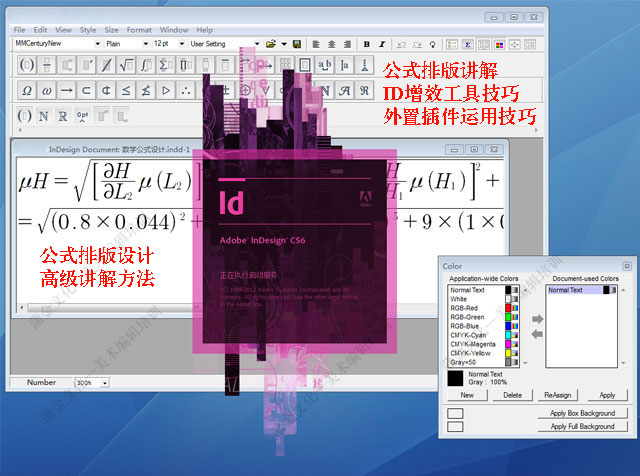This screenshot has height=476, width=640.
Task: Open the 12 pt size dropdown
Action: tap(182, 44)
